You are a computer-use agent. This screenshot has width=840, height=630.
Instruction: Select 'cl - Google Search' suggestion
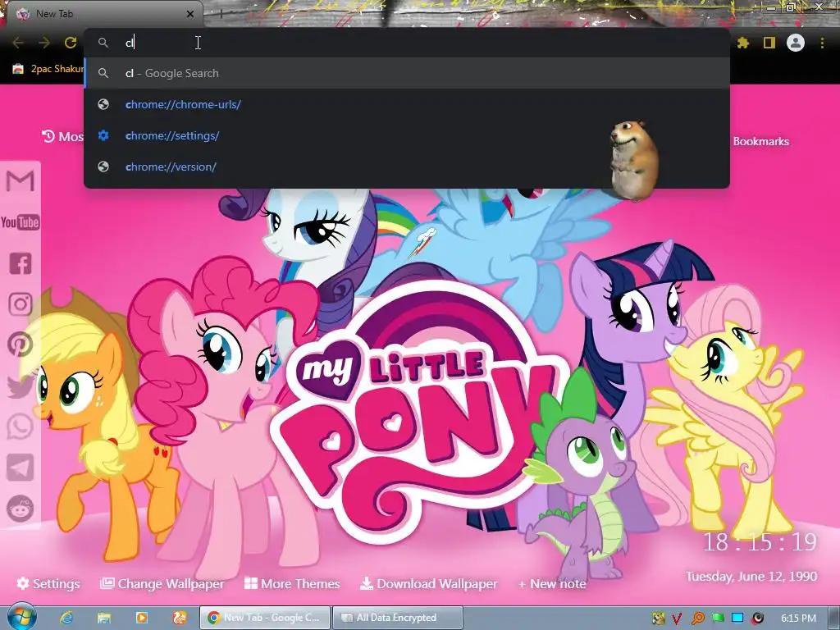point(407,73)
